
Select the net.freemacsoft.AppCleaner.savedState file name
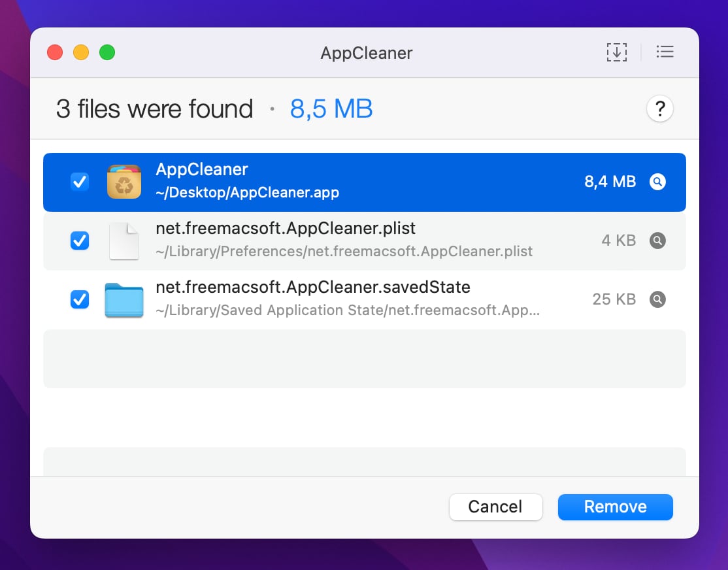pyautogui.click(x=313, y=288)
